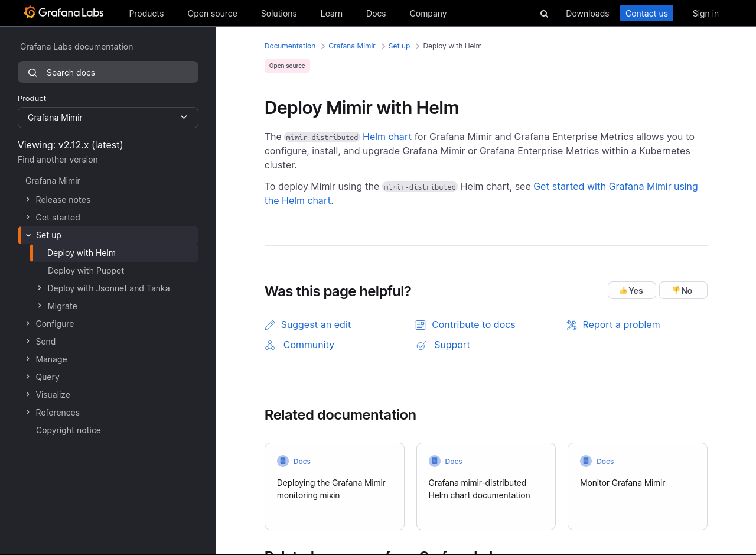Click the pencil icon beside Suggest an edit
Screen dimensions: 756x555
tap(270, 325)
